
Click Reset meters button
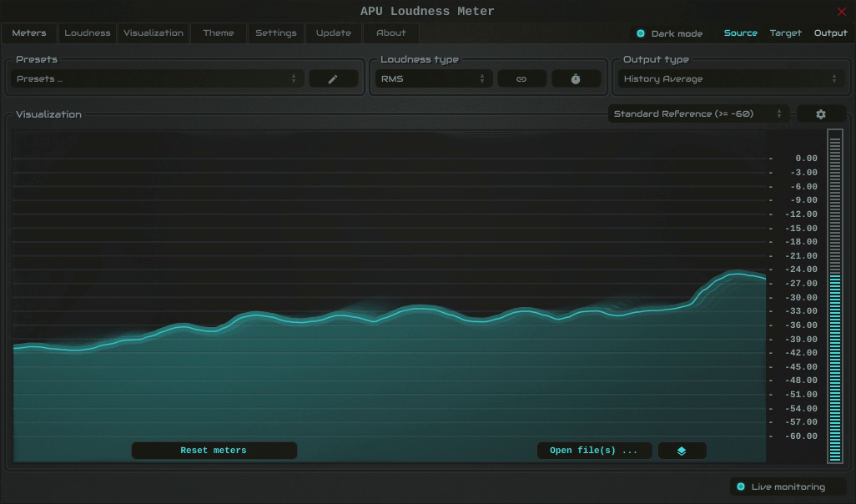click(x=214, y=451)
